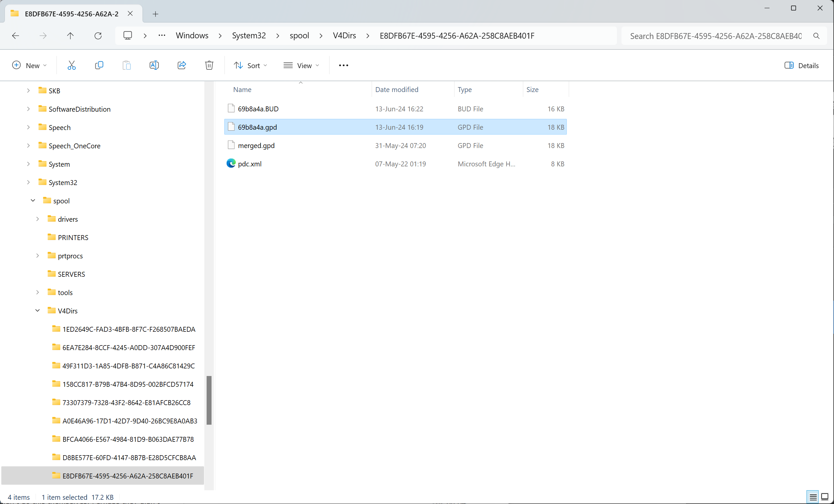Screen dimensions: 834x504
Task: Sort by Date modified column header
Action: pyautogui.click(x=397, y=90)
